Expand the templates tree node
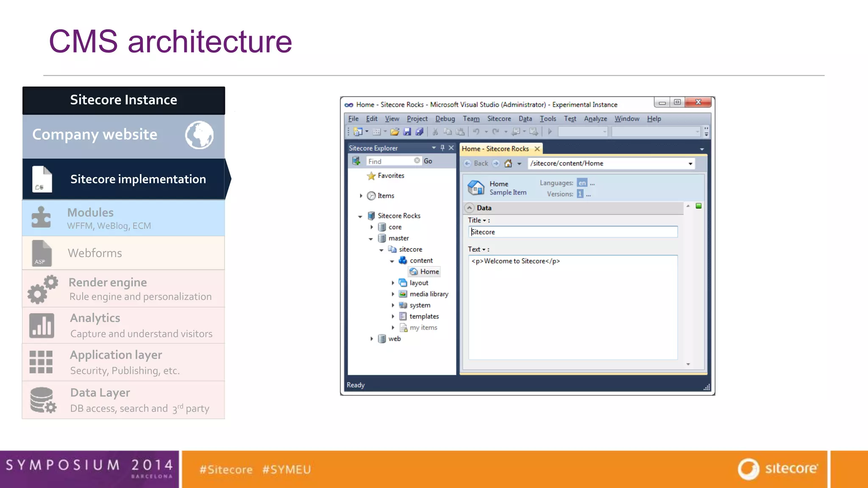 393,316
